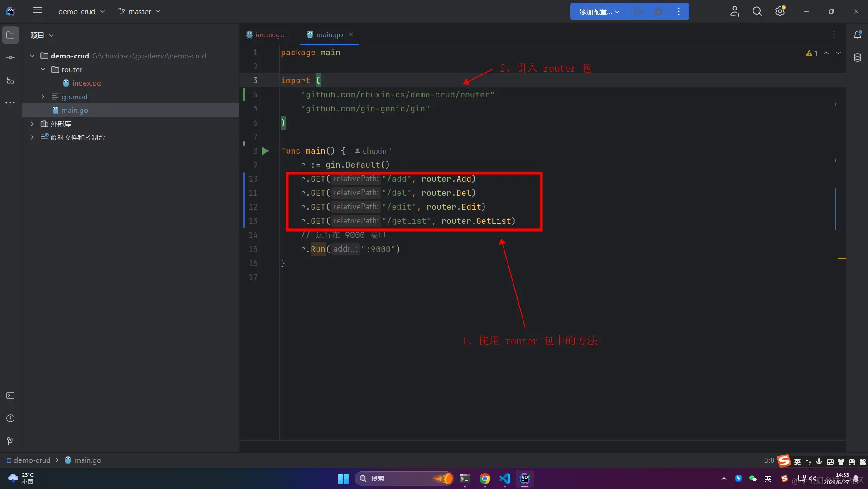Open the Structure tool window
The image size is (868, 489).
point(10,80)
